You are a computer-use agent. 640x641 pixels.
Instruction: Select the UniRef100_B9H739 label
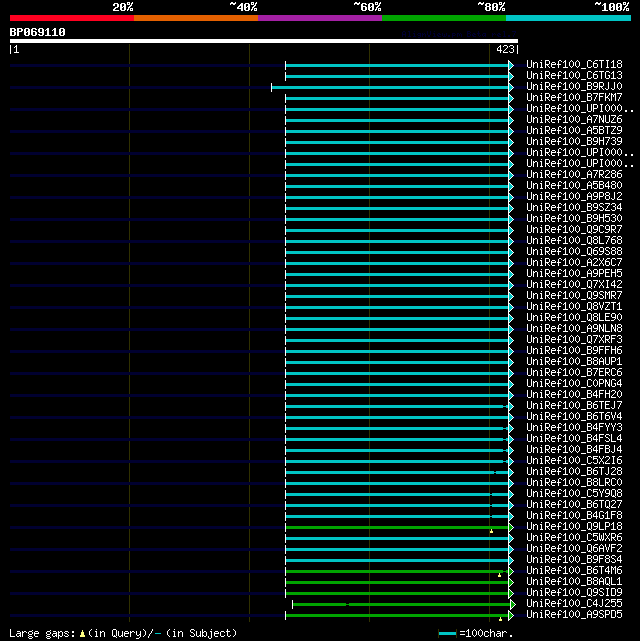click(x=574, y=141)
